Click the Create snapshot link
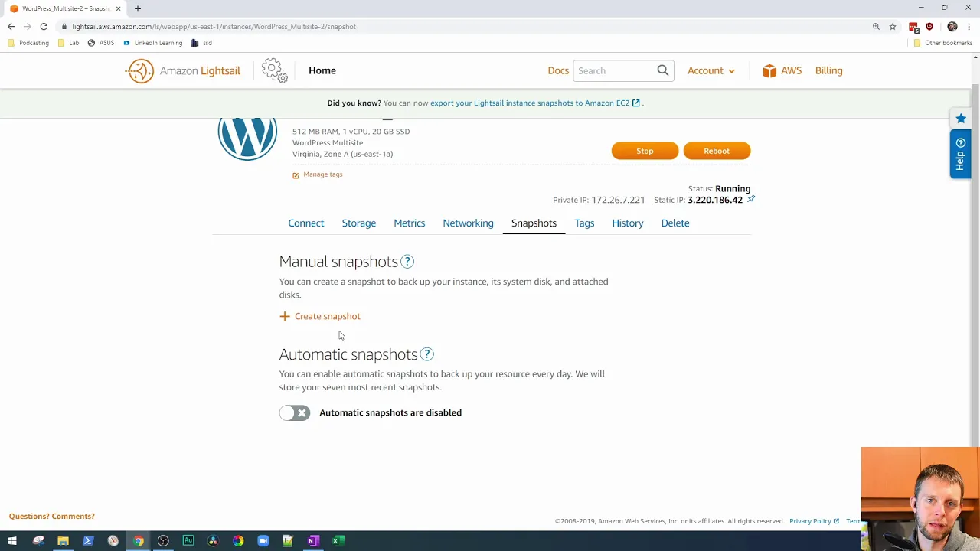Viewport: 980px width, 551px height. (x=327, y=316)
